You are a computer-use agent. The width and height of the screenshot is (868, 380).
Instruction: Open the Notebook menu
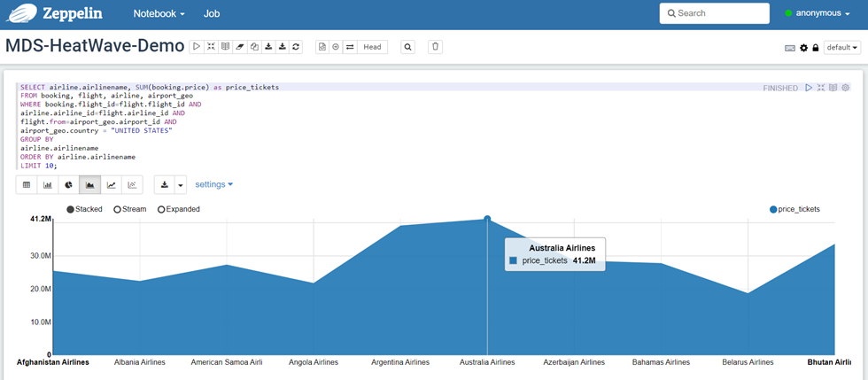click(x=159, y=14)
